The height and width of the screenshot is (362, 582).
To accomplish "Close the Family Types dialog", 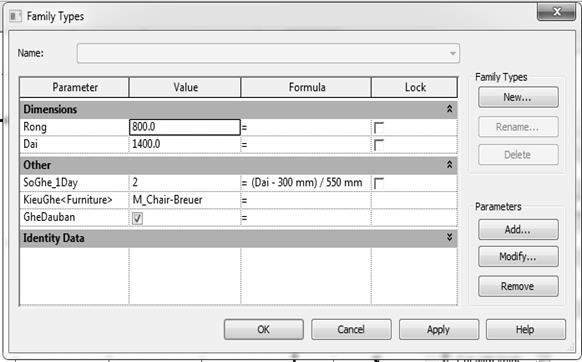I will (556, 12).
